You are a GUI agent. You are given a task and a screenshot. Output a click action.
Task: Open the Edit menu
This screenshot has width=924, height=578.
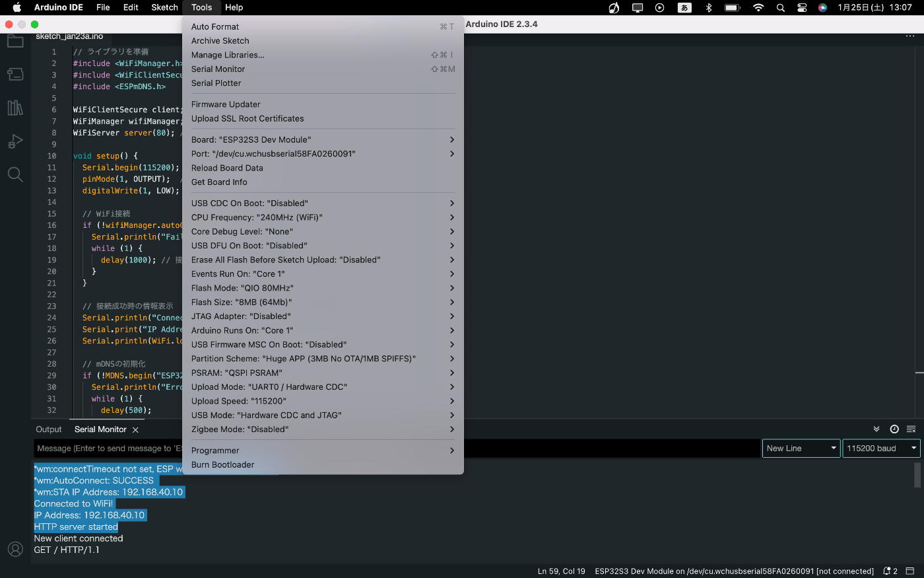click(x=131, y=7)
